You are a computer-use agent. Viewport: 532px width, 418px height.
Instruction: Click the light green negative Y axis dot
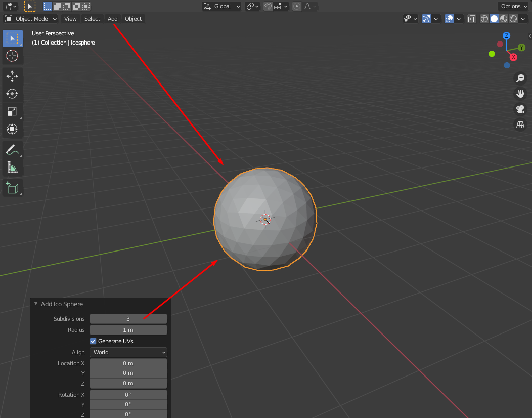[492, 54]
